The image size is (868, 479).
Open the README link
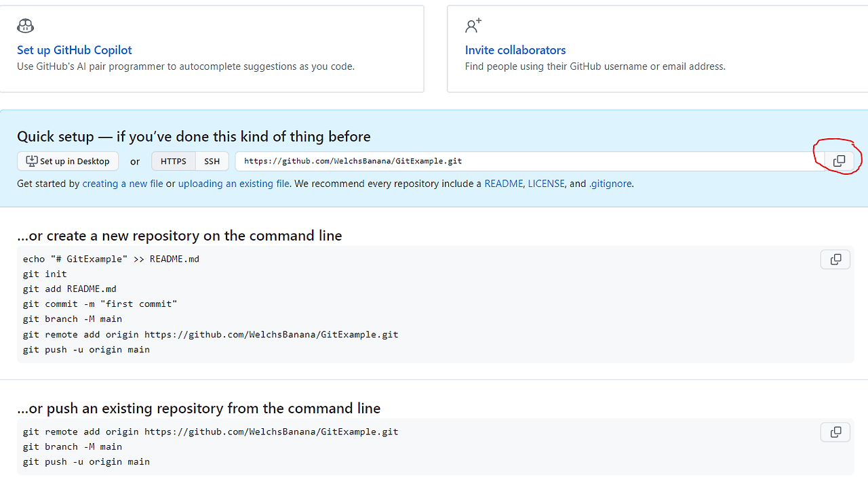point(504,184)
